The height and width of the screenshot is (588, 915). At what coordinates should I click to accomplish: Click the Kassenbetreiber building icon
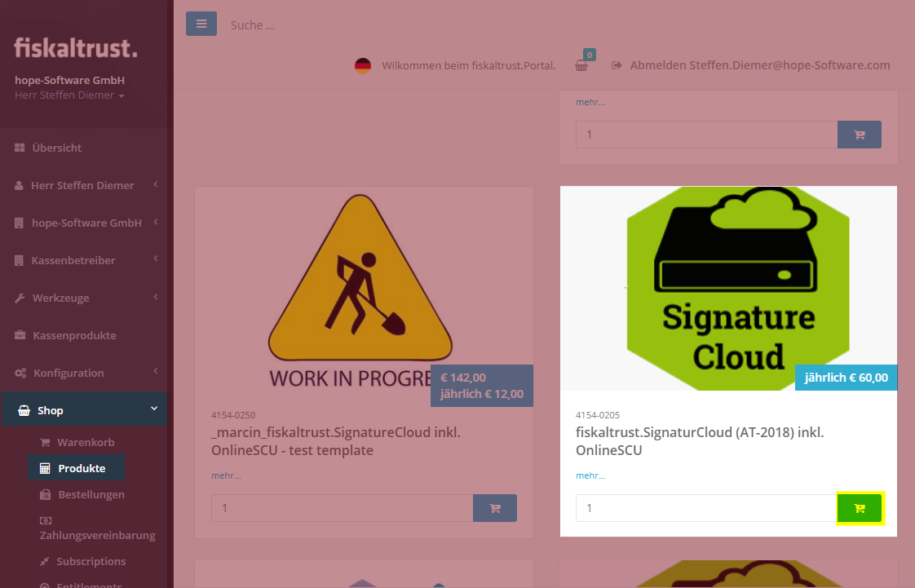(x=20, y=261)
